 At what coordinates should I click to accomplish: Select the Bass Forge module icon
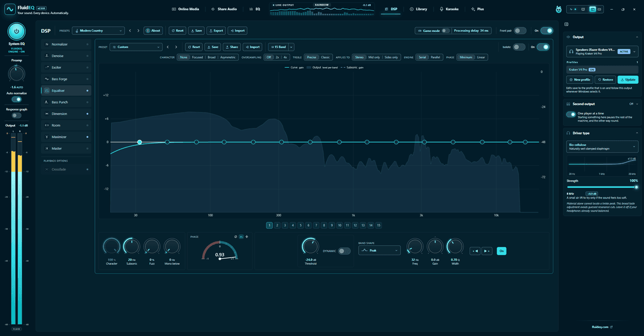47,79
